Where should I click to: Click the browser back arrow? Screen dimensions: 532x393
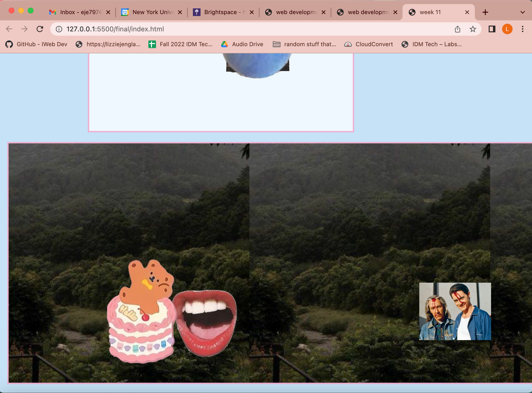(x=9, y=29)
